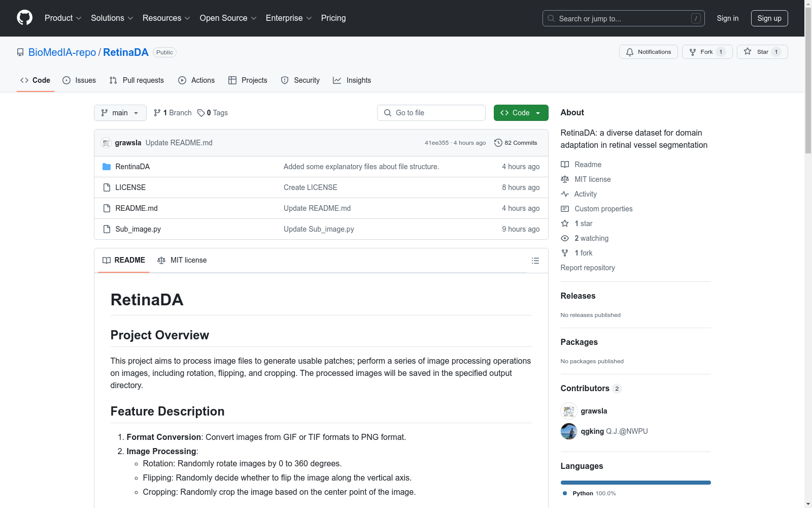
Task: Select the MIT license tab in file viewer
Action: click(182, 260)
